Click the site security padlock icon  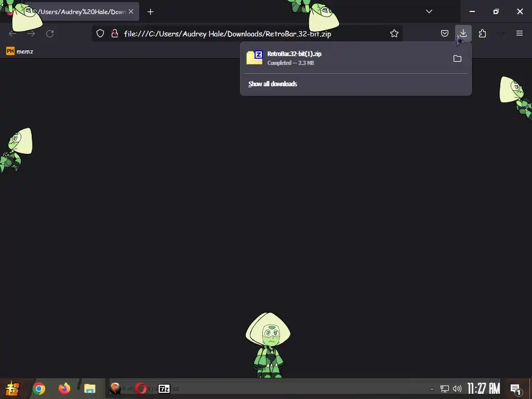pyautogui.click(x=115, y=33)
